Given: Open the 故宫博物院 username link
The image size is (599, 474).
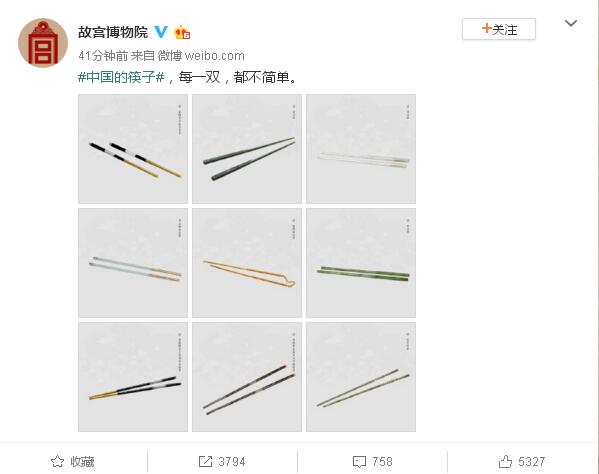Looking at the screenshot, I should 113,32.
